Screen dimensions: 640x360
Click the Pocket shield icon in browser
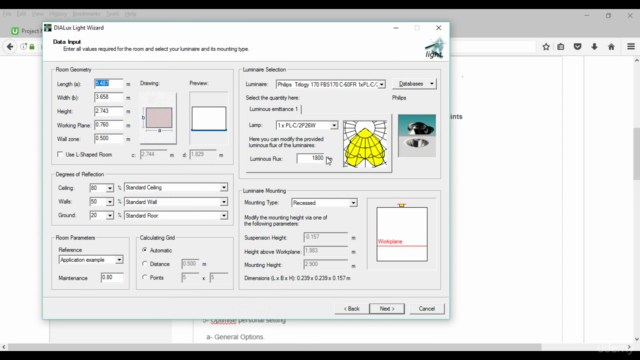click(x=577, y=47)
